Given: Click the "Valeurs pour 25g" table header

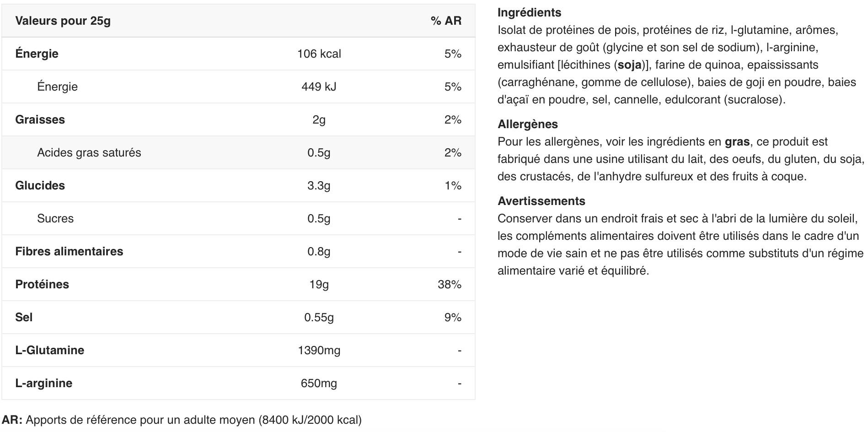Looking at the screenshot, I should [63, 21].
